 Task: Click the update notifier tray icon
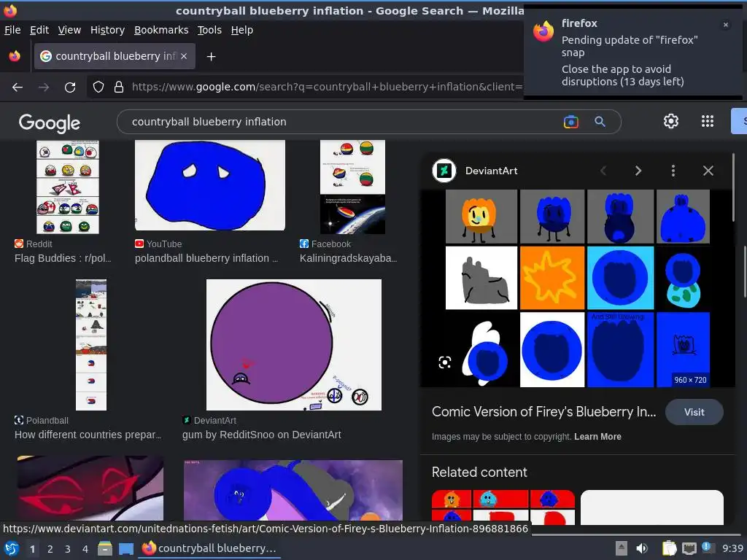click(x=708, y=548)
